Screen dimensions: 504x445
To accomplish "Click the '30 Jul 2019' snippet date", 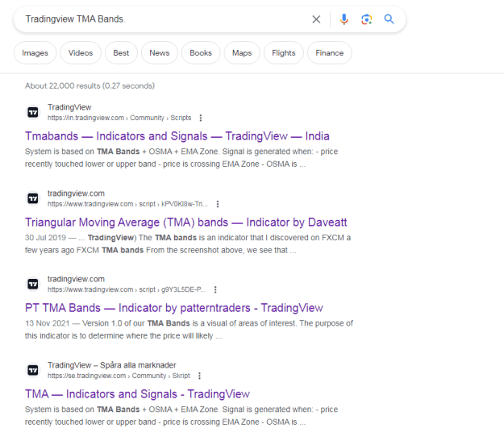I will (x=45, y=238).
